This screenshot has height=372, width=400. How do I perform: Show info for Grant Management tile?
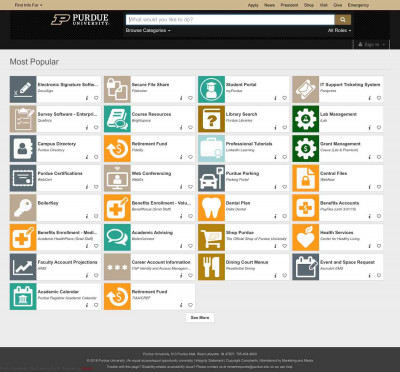369,157
